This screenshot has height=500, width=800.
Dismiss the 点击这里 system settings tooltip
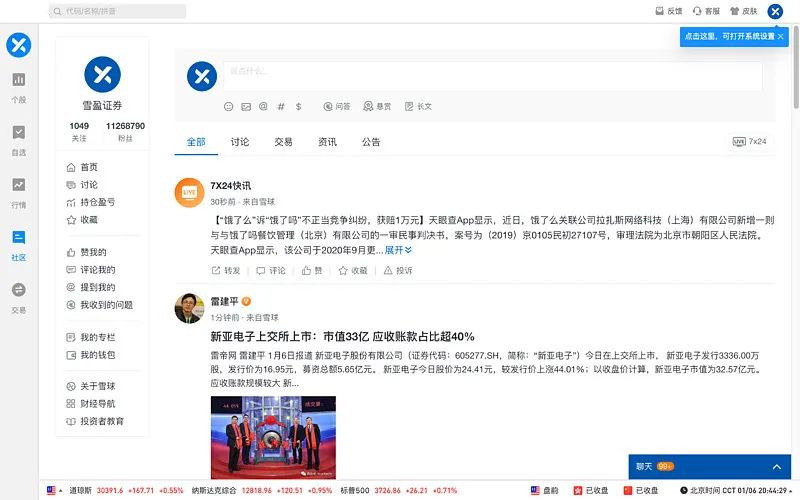[781, 36]
